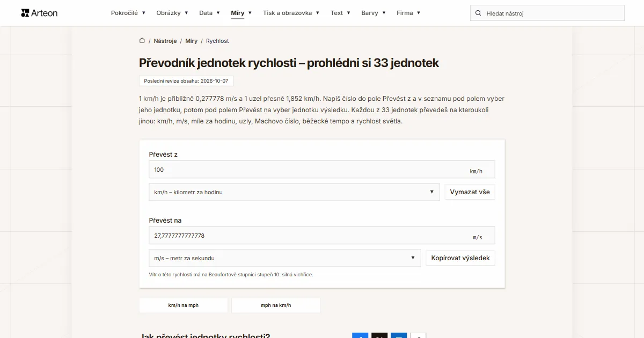The image size is (644, 338).
Task: Open the Text menu
Action: 340,13
